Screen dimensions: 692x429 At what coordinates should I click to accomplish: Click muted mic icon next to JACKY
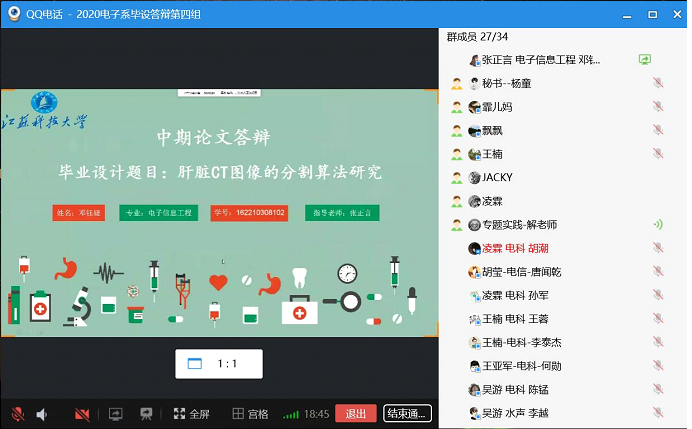(657, 177)
